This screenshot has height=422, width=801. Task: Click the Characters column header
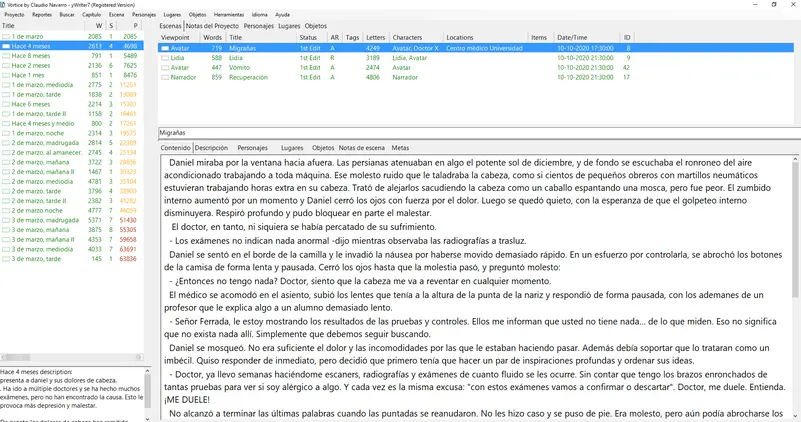pos(407,38)
